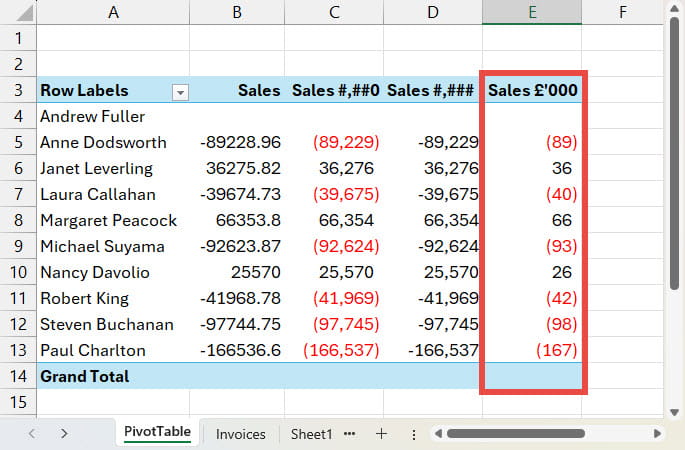Select the Michael Suyama cell
This screenshot has width=685, height=450.
pos(113,246)
